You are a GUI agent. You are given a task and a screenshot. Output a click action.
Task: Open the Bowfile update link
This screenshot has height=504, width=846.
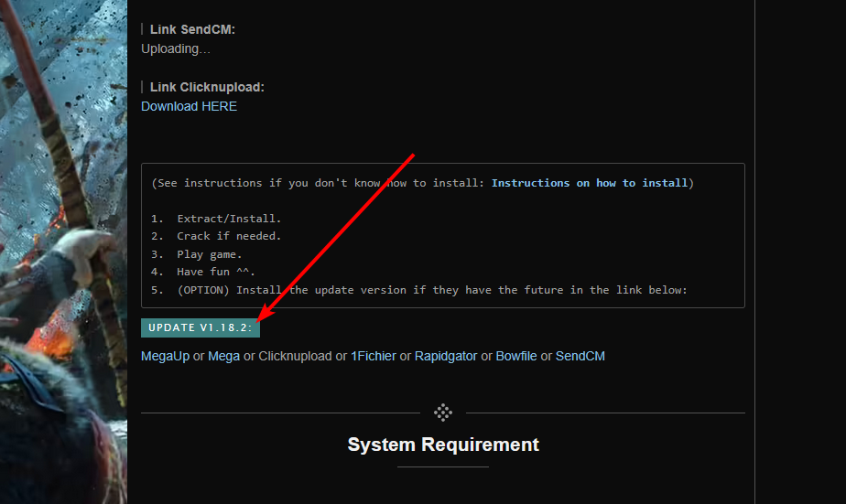(x=516, y=356)
